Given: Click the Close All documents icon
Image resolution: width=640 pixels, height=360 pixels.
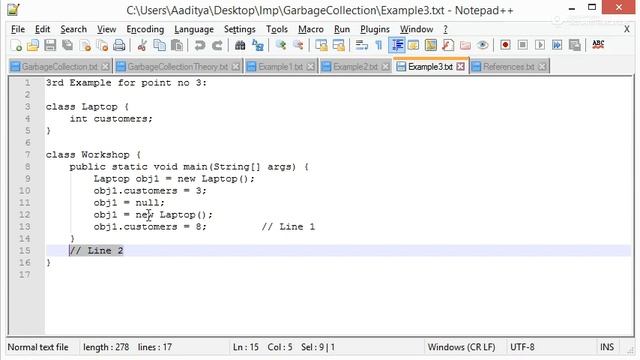Looking at the screenshot, I should [102, 45].
